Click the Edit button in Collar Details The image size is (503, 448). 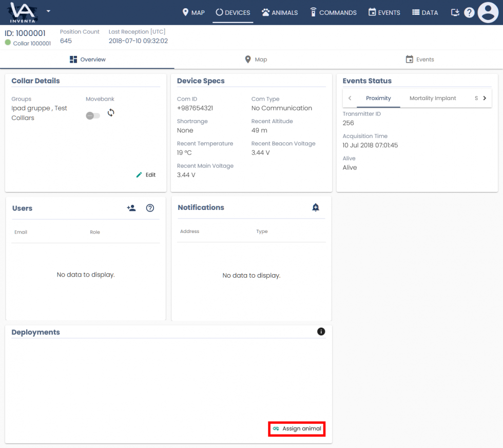pos(146,175)
